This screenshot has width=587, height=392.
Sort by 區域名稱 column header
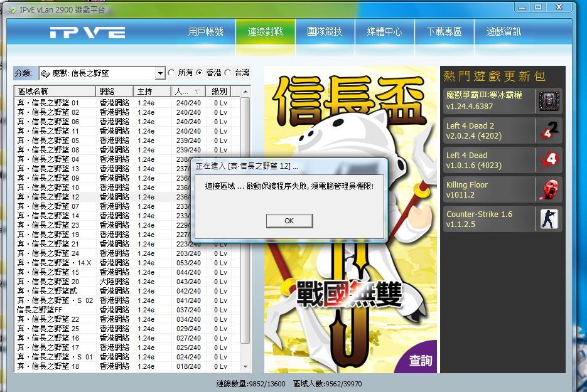[55, 92]
